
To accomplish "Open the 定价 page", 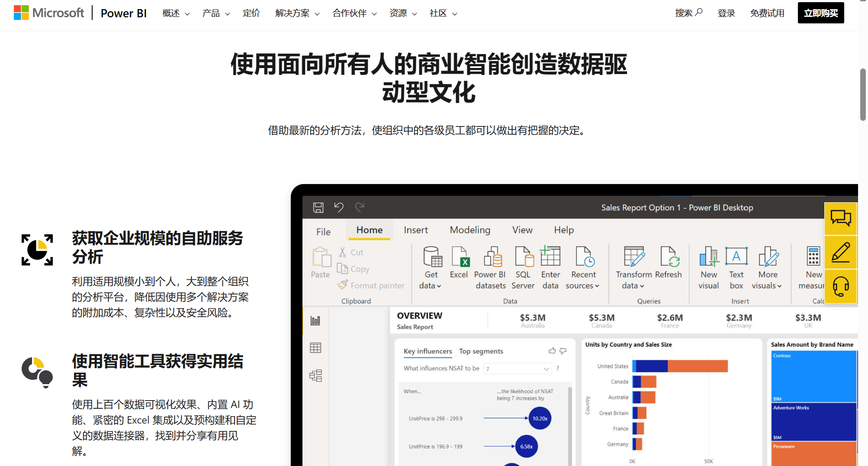I will (251, 13).
